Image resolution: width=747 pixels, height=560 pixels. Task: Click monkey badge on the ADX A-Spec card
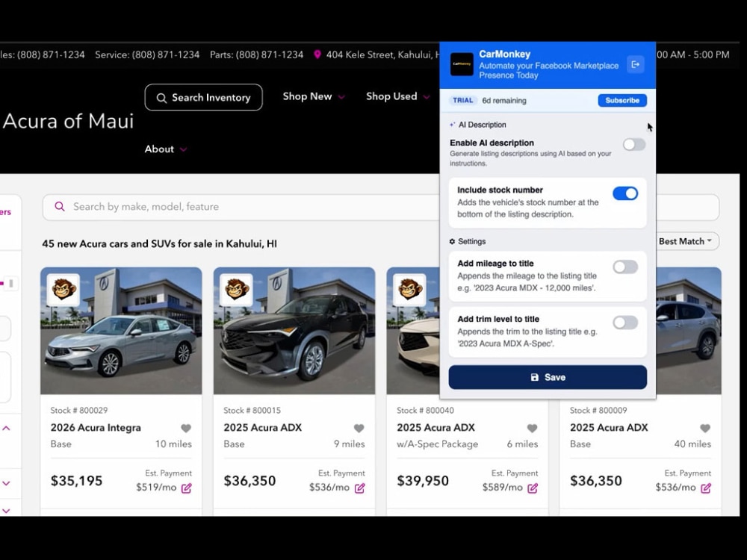[409, 290]
